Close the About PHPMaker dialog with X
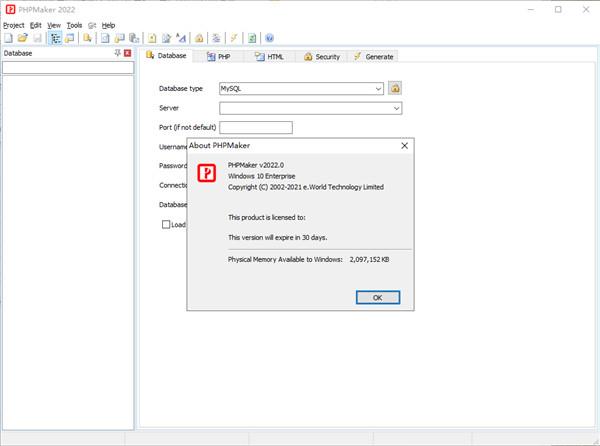This screenshot has height=446, width=600. point(404,145)
